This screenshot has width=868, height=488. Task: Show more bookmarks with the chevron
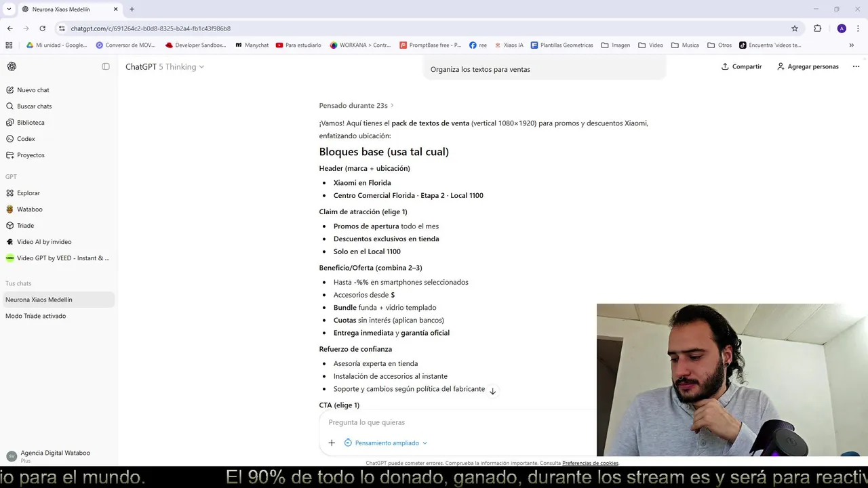click(852, 45)
